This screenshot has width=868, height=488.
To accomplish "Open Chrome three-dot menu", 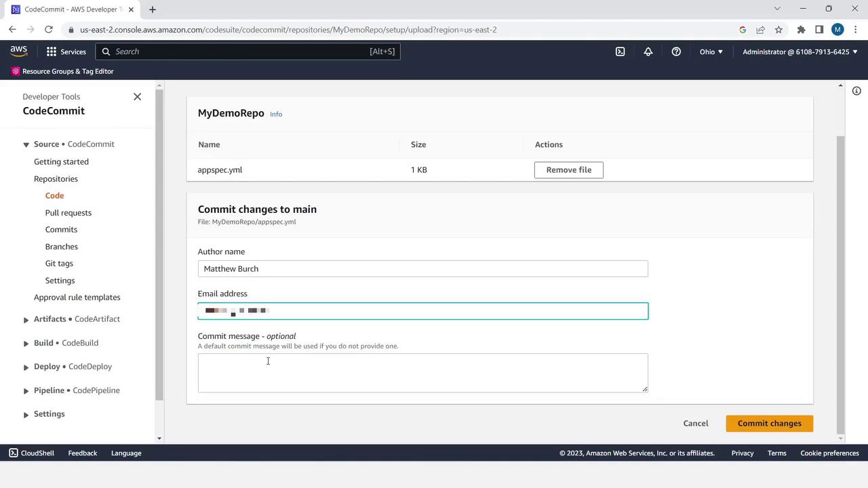I will (855, 30).
